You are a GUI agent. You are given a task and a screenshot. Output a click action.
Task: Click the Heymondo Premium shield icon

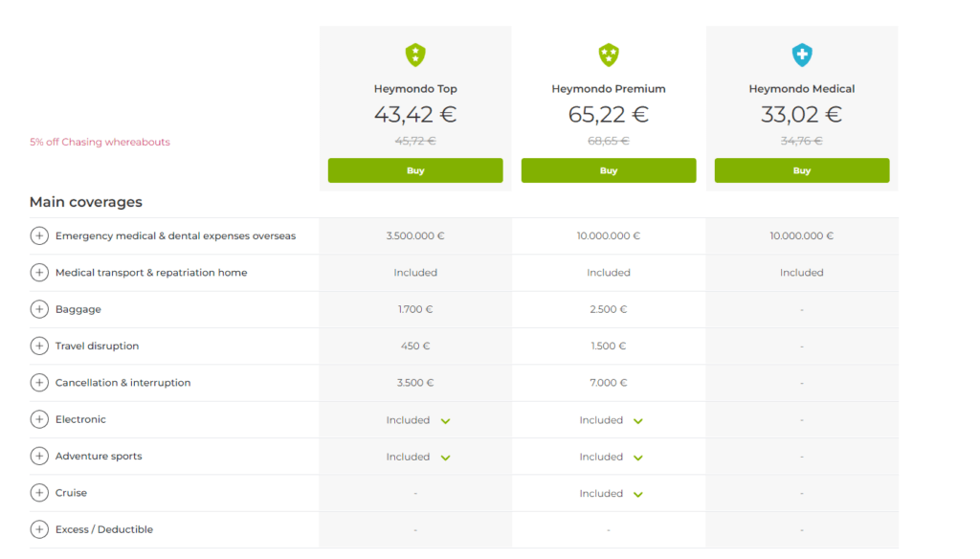click(608, 55)
